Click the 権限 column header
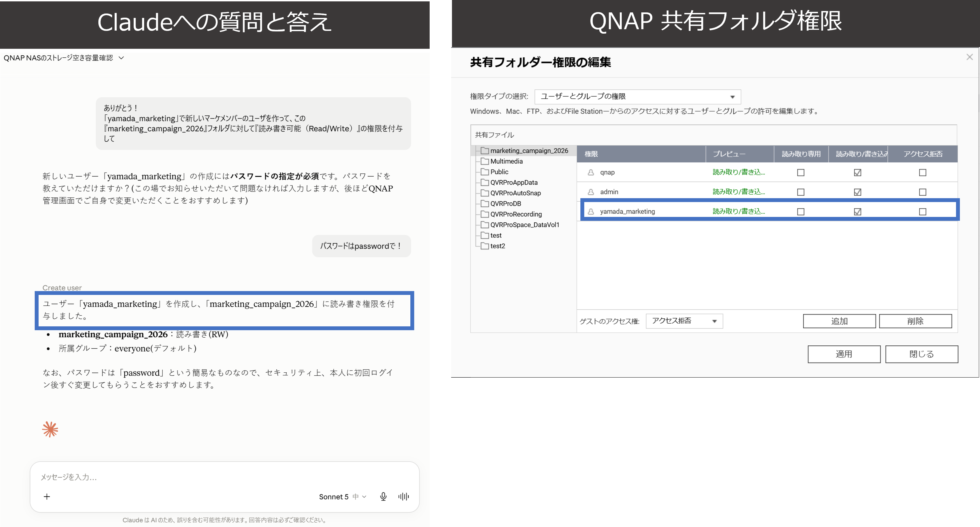Screen dimensions: 980x527 tap(641, 154)
